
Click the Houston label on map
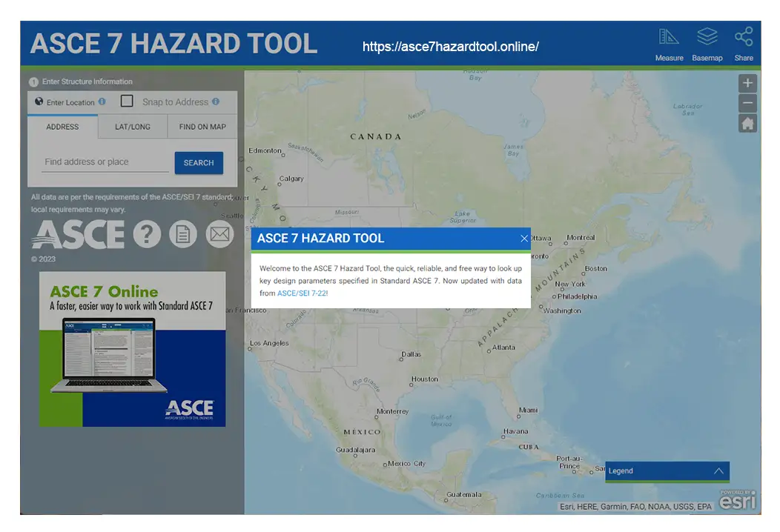pos(424,379)
